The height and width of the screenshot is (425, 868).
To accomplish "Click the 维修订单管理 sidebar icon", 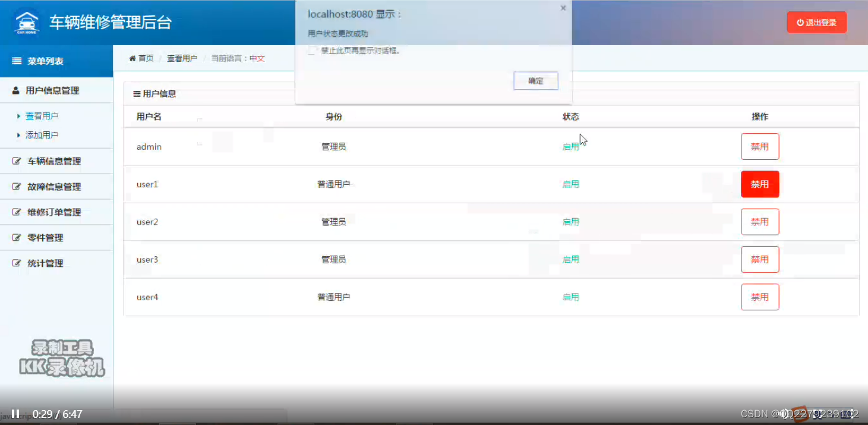I will tap(15, 212).
